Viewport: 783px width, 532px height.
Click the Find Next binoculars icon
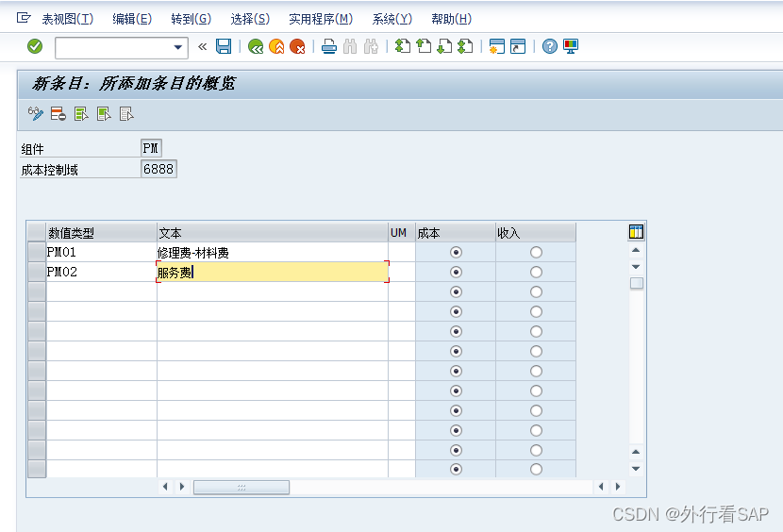(371, 47)
